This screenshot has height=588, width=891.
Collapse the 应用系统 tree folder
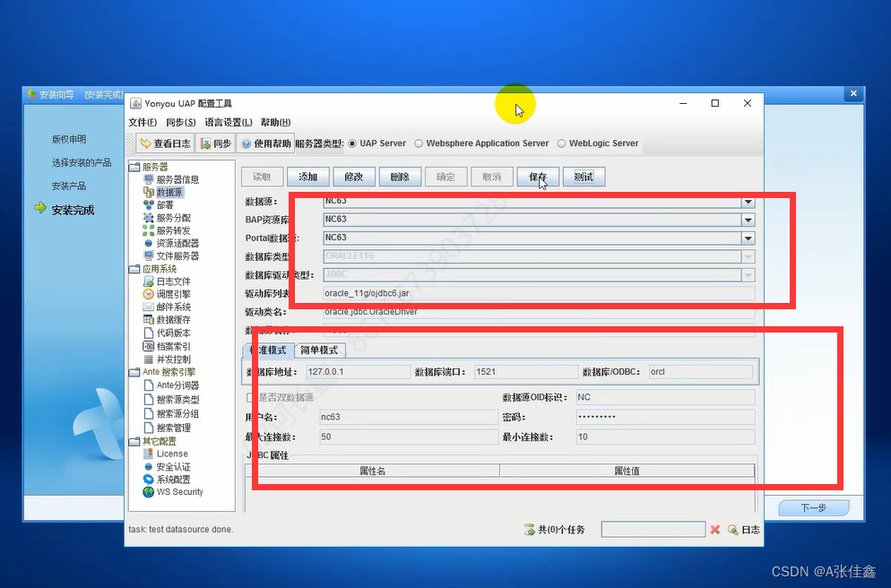(x=134, y=269)
